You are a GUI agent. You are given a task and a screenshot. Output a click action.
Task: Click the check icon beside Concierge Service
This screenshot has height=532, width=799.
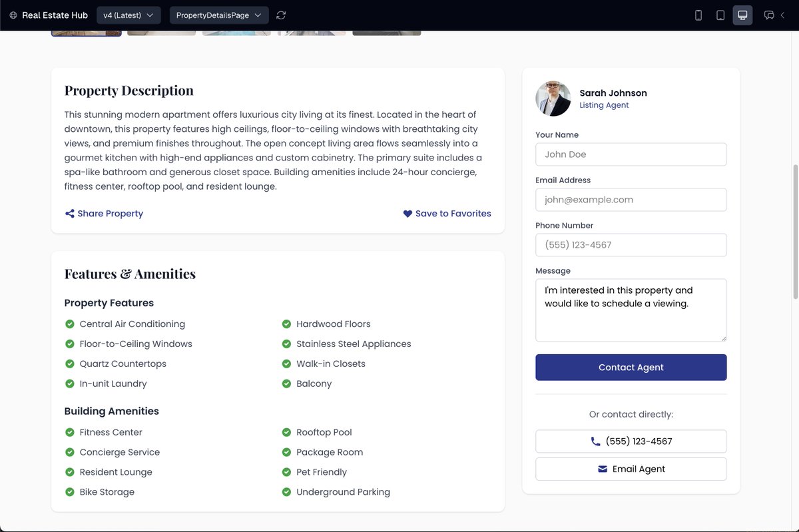[x=69, y=453]
